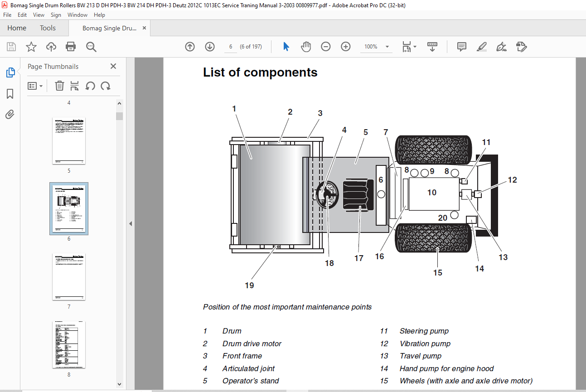Click the 'Travel pump' text
This screenshot has height=392, width=586.
tap(421, 356)
